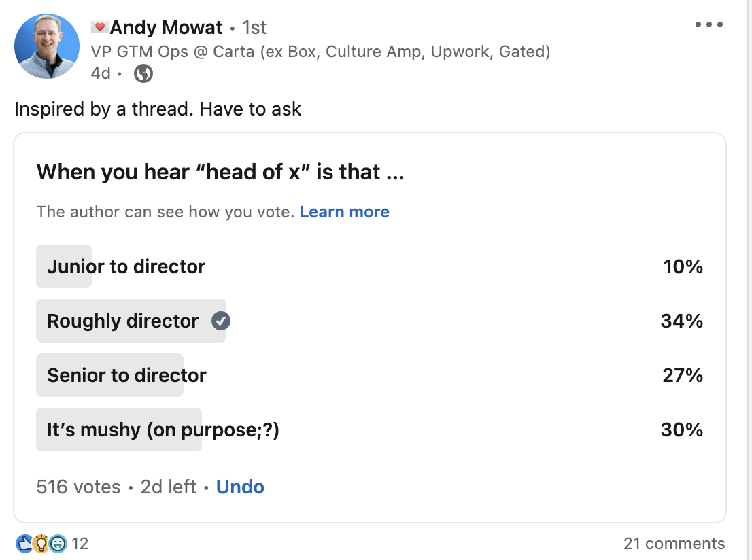The width and height of the screenshot is (752, 560).
Task: Open the 21 comments link
Action: click(674, 544)
